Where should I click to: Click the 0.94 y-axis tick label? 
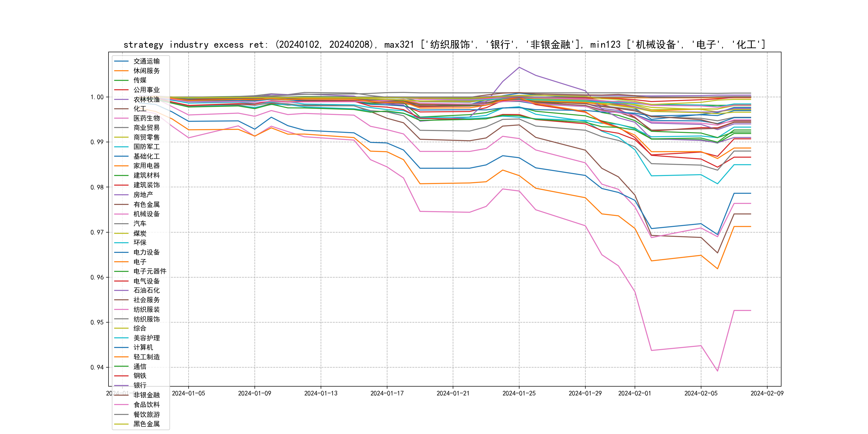click(97, 367)
